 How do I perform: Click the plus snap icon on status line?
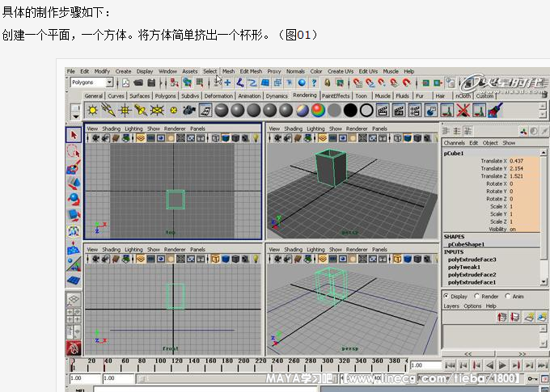point(227,82)
